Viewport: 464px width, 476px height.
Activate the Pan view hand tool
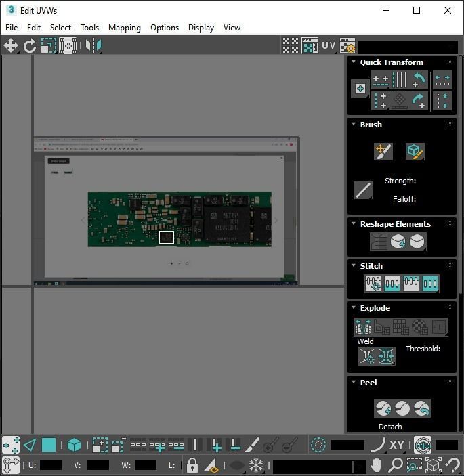point(376,464)
